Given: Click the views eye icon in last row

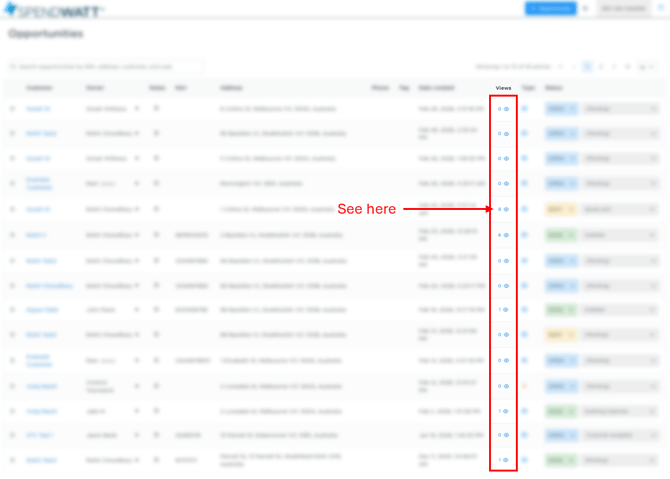Looking at the screenshot, I should (x=506, y=460).
